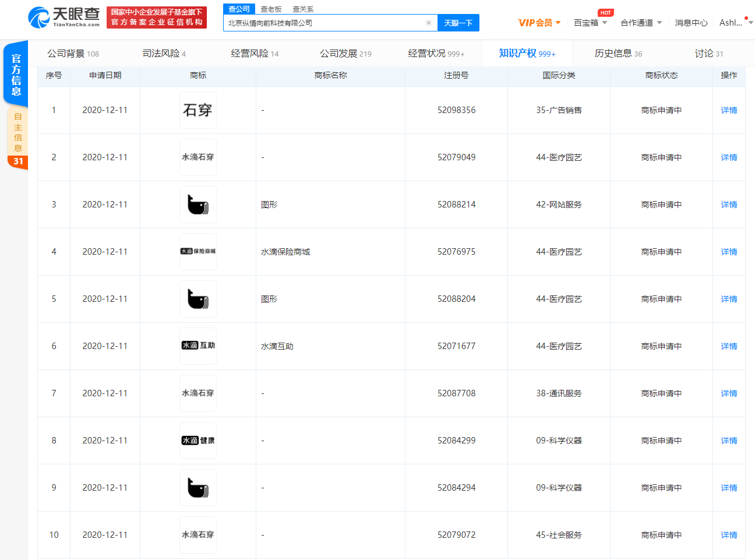Open the 司法风险 tab
This screenshot has width=755, height=560.
pyautogui.click(x=164, y=52)
